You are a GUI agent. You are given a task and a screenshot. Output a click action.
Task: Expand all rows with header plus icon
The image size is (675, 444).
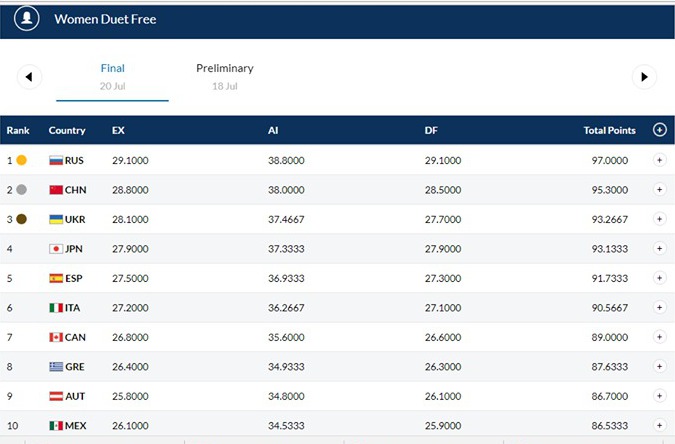tap(659, 130)
